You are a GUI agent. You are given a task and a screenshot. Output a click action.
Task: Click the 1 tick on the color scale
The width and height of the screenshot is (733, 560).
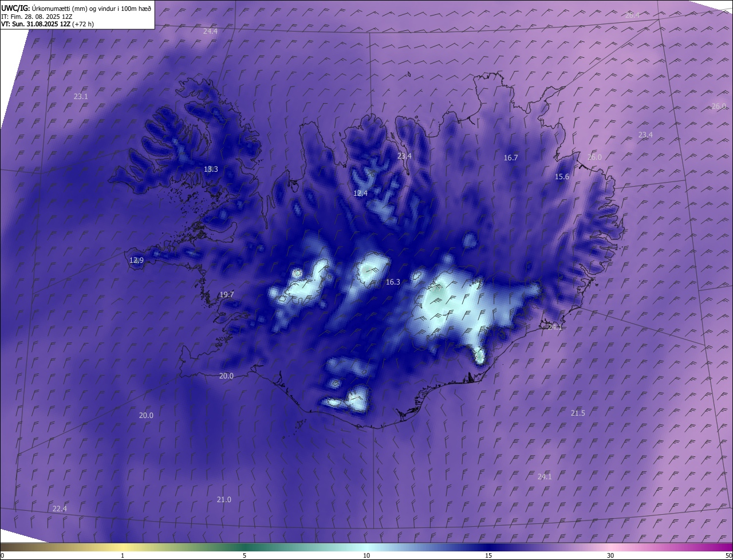[123, 555]
